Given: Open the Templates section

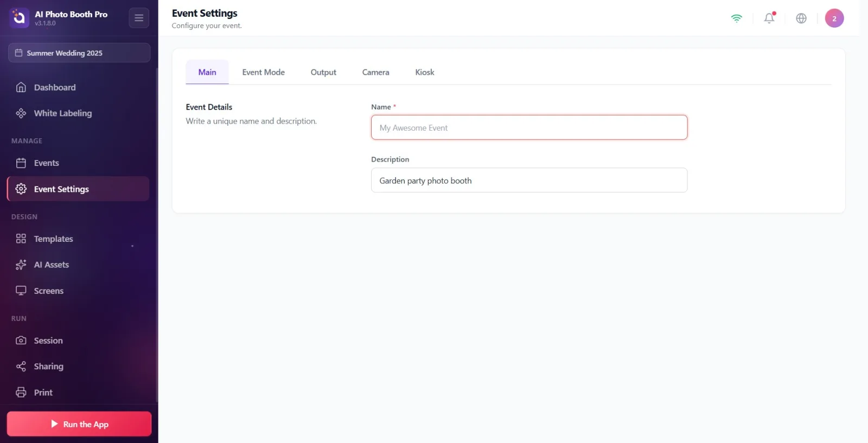Looking at the screenshot, I should [x=78, y=239].
